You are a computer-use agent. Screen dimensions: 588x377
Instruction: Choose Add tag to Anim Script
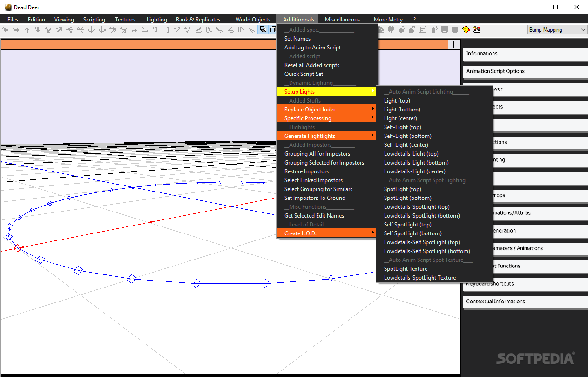312,48
